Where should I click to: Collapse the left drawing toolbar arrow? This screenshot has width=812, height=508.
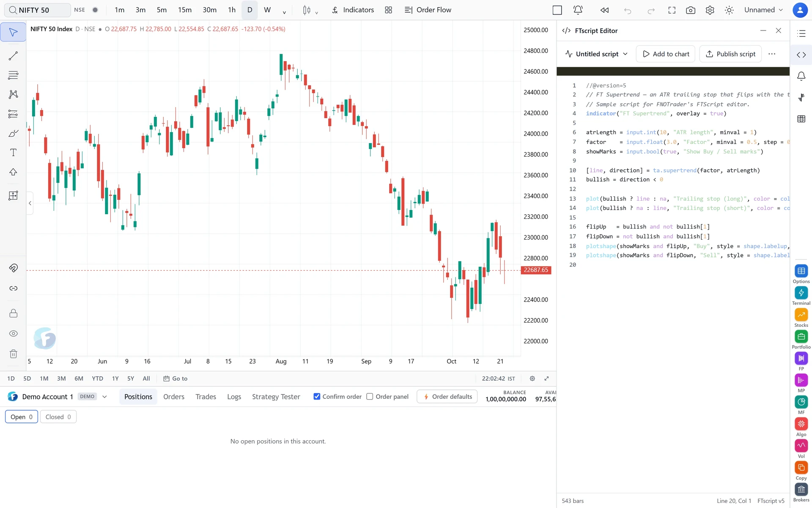pos(30,203)
